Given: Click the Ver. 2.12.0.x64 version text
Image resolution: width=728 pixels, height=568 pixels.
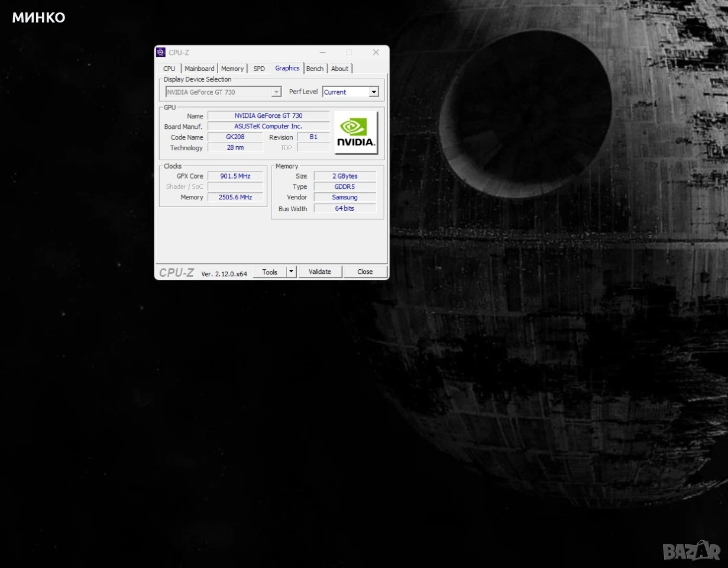Looking at the screenshot, I should coord(224,274).
